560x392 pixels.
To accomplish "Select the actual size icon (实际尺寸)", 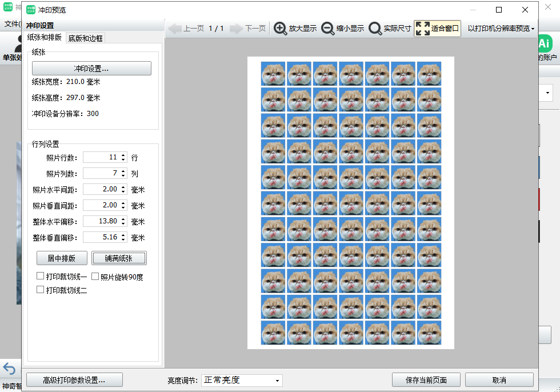I will [x=375, y=29].
